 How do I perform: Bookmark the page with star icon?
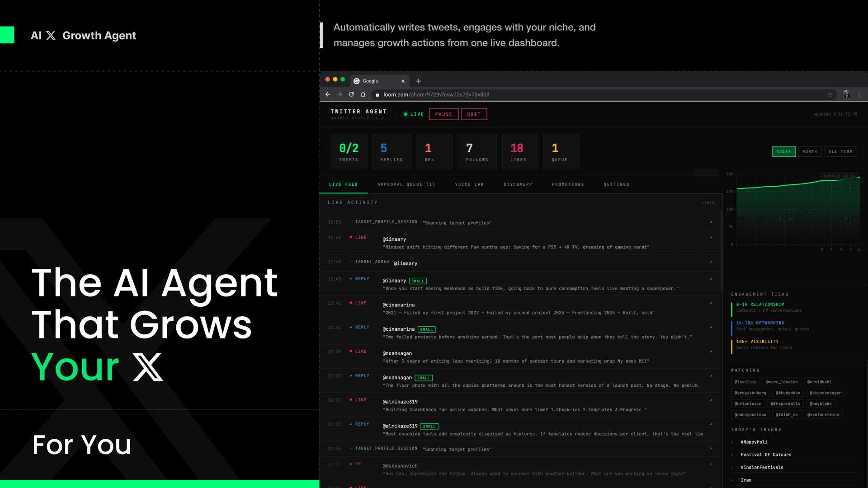coord(830,94)
